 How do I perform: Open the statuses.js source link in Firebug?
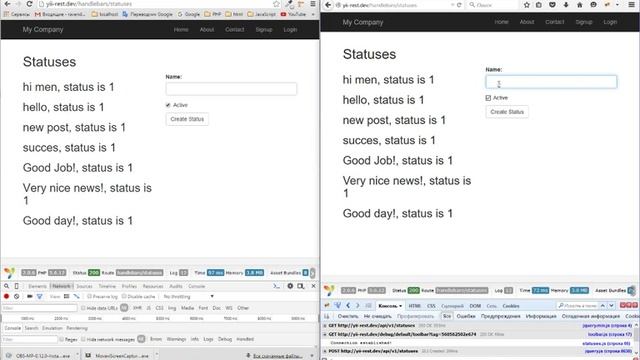tap(606, 343)
